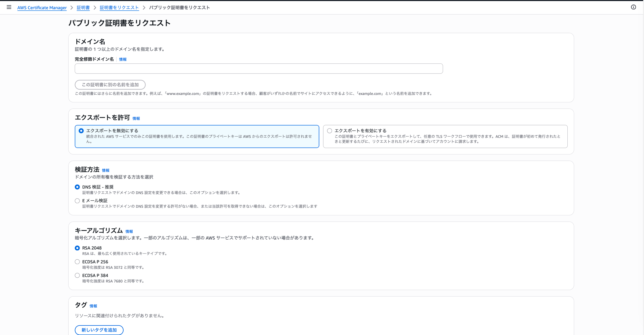Select ECDSA P 384 key algorithm
The height and width of the screenshot is (335, 644).
(x=77, y=275)
